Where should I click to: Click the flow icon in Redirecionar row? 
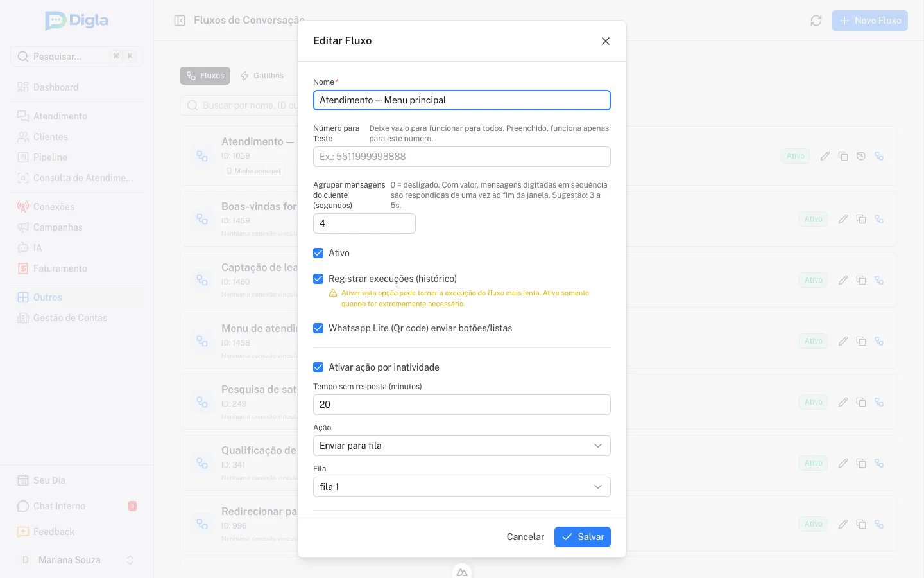879,524
